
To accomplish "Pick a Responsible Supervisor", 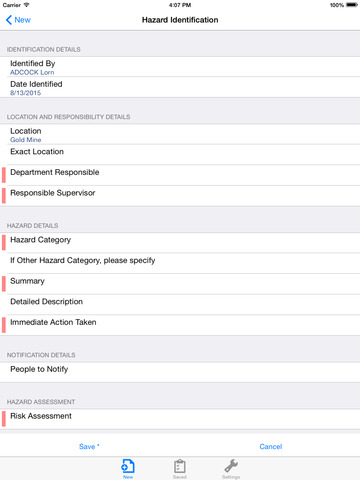I will (x=180, y=196).
